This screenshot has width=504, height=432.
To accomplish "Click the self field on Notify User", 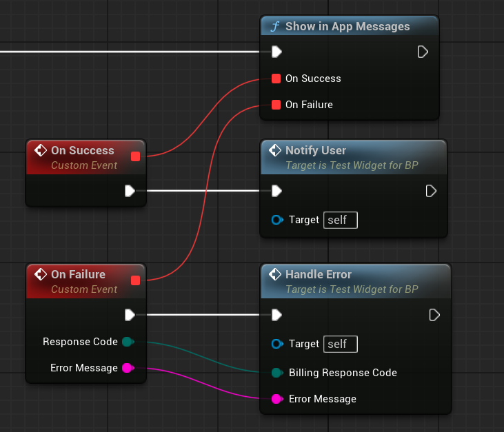I will [341, 220].
